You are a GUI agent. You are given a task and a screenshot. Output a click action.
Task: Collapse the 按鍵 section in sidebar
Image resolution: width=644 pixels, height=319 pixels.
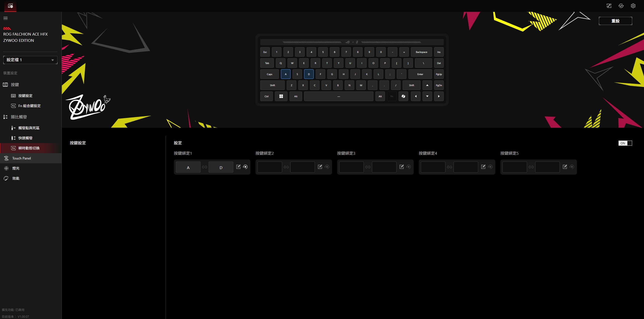tap(15, 85)
